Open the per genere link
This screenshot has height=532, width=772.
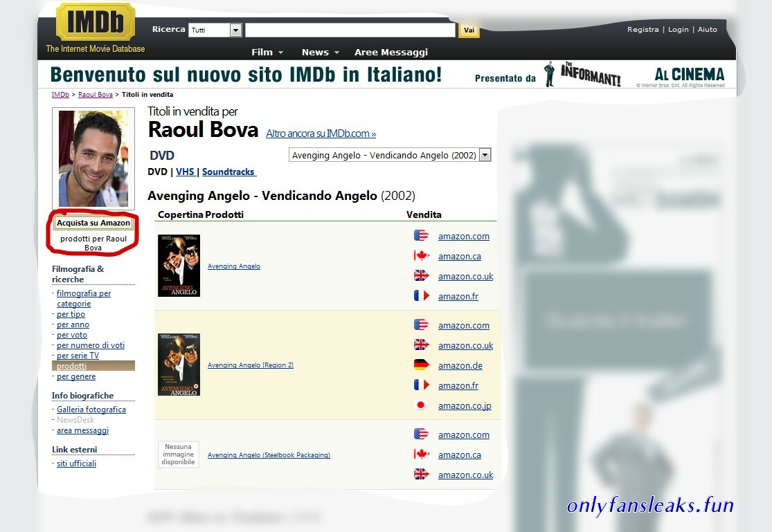pyautogui.click(x=76, y=376)
